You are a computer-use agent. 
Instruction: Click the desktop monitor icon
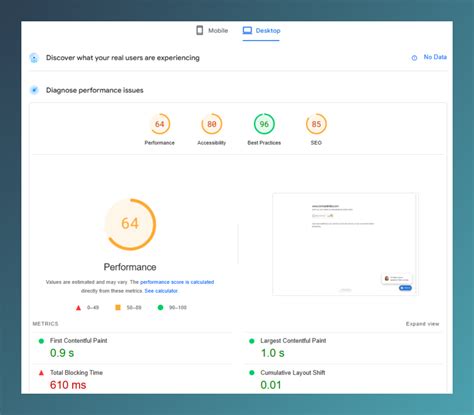tap(247, 30)
